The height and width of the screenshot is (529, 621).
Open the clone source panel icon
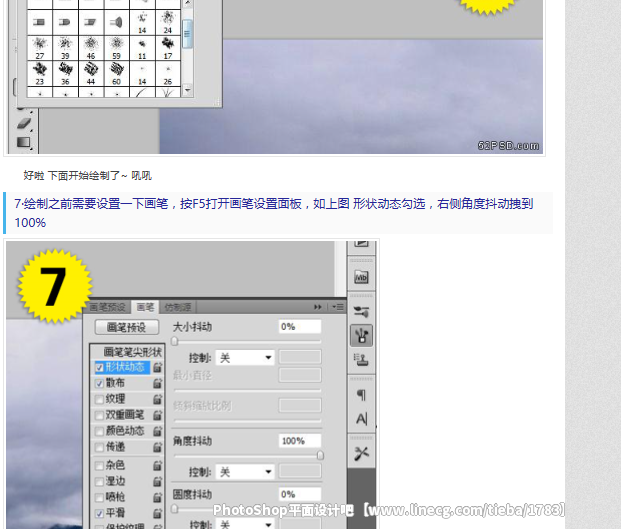coord(361,360)
